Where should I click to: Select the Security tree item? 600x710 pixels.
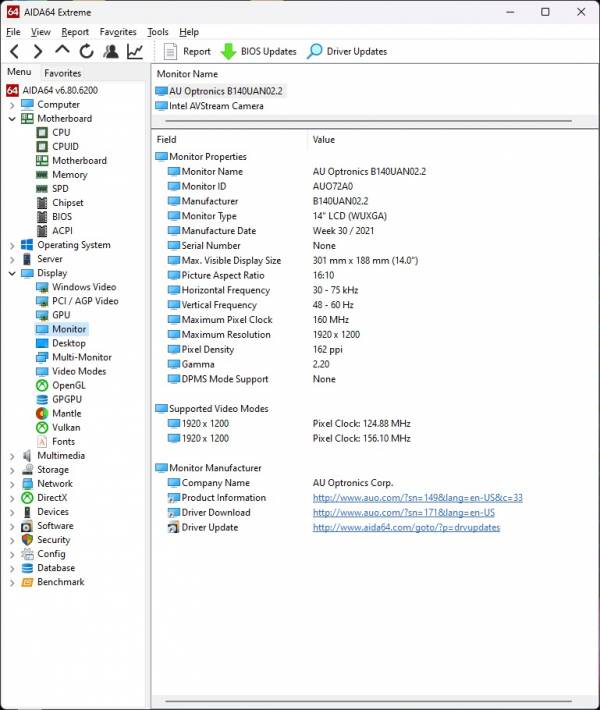pyautogui.click(x=53, y=540)
